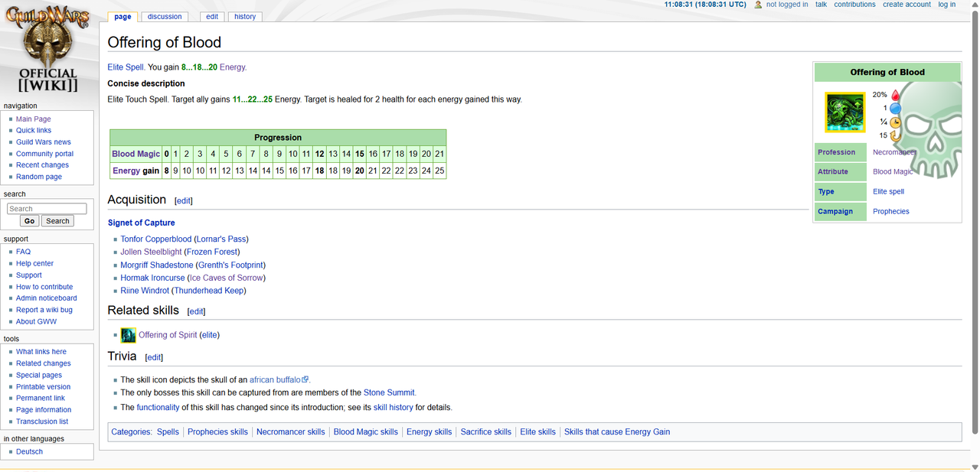980x472 pixels.
Task: Click the not logged in user icon
Action: [758, 5]
